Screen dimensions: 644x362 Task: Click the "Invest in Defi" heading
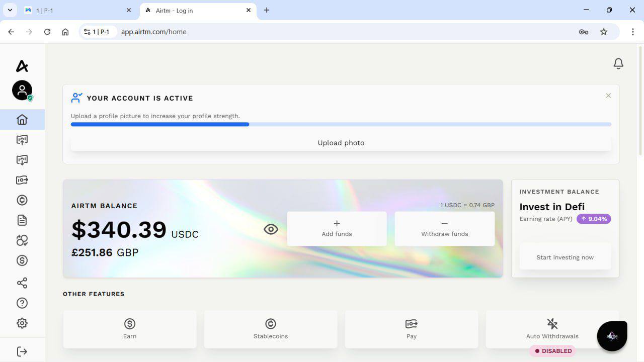[x=552, y=207]
